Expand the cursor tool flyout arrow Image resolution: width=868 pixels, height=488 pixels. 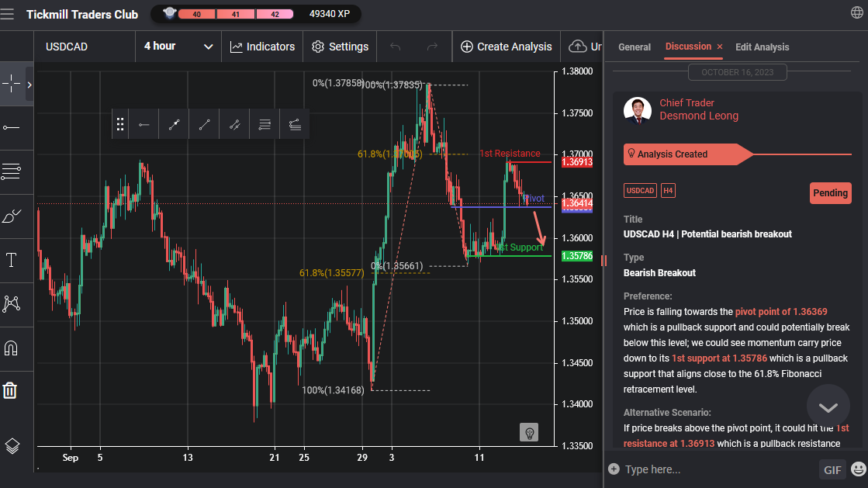pyautogui.click(x=29, y=85)
